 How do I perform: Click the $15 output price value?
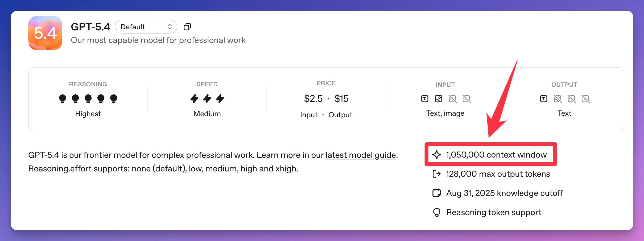341,99
